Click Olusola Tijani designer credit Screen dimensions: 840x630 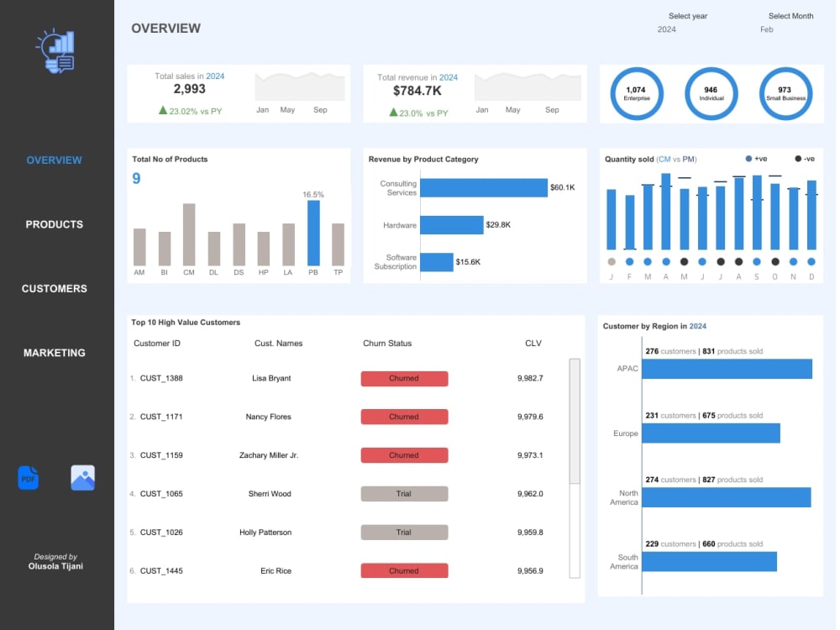tap(55, 567)
